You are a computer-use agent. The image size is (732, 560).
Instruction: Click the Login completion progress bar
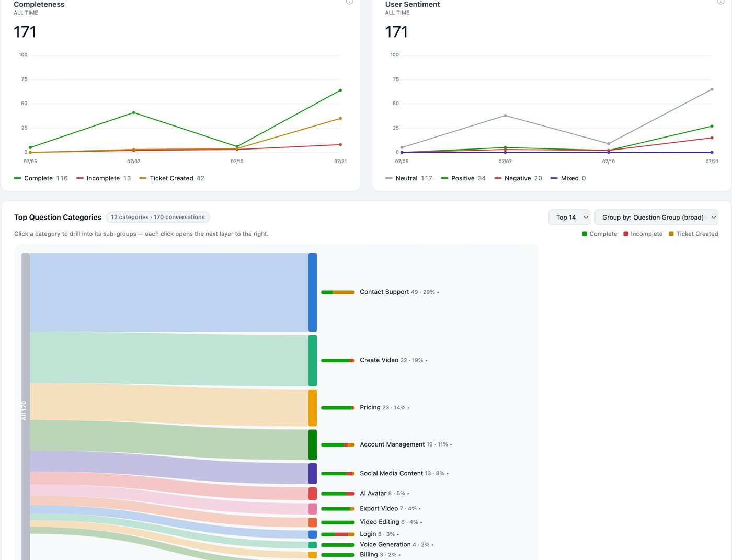pos(338,534)
